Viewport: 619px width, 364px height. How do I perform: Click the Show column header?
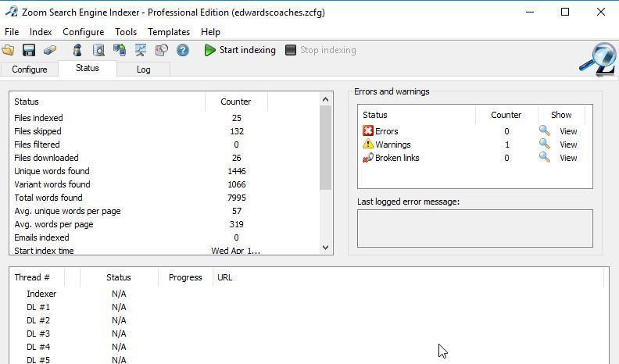[x=561, y=115]
